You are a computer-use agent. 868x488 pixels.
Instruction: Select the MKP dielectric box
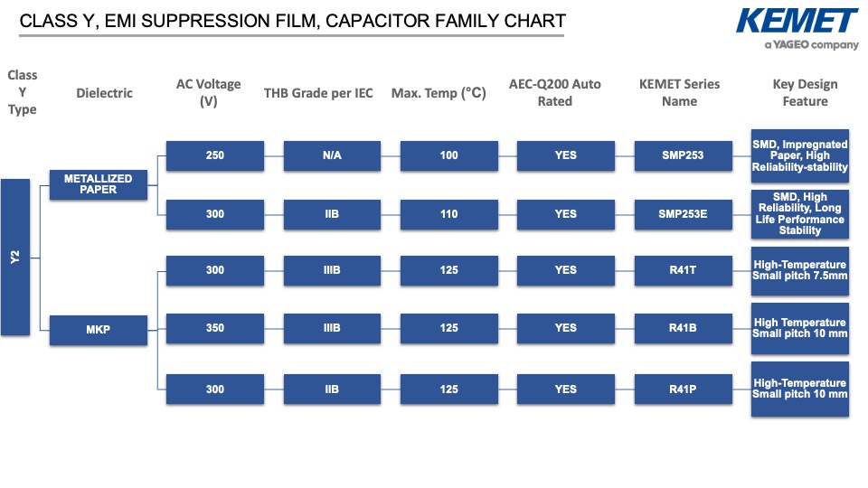coord(99,330)
